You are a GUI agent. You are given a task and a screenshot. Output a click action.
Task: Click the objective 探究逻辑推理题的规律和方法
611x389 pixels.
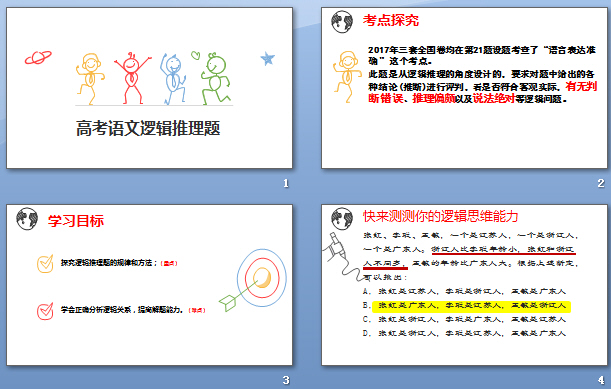tap(109, 263)
